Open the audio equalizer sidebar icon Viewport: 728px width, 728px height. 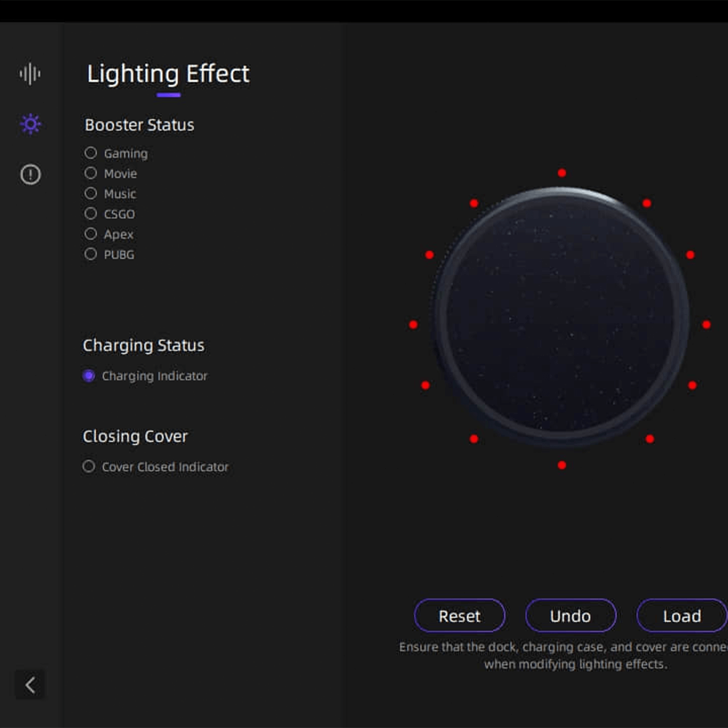pos(30,74)
